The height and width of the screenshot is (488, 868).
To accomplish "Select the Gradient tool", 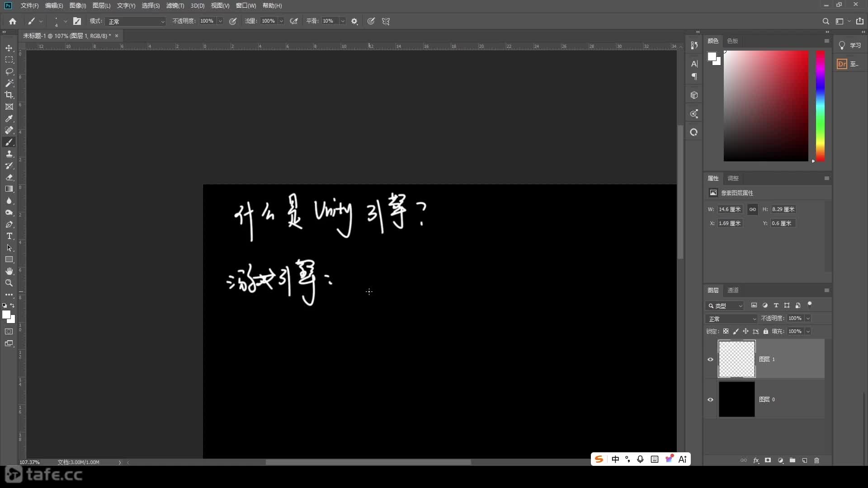I will (x=9, y=189).
